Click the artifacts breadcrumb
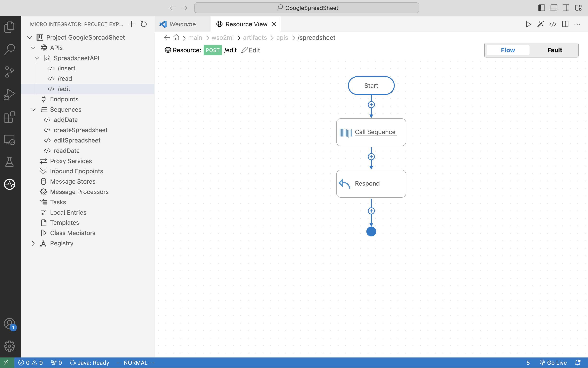 pyautogui.click(x=255, y=37)
